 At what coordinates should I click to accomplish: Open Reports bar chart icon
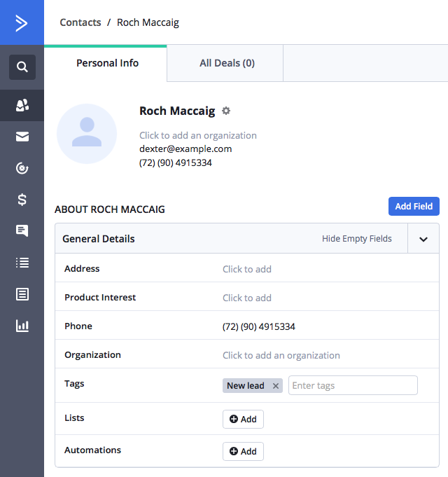(x=22, y=326)
